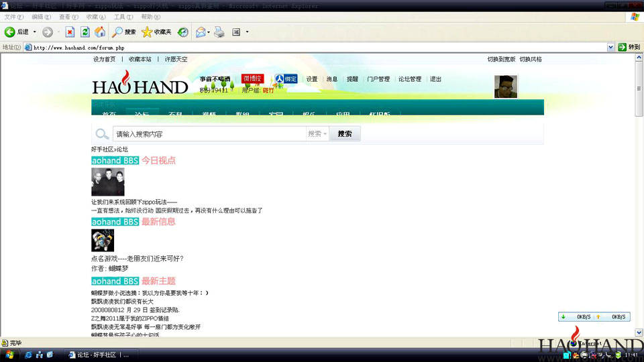Open the 提醒 reminders link
The height and width of the screenshot is (362, 644).
tap(352, 79)
